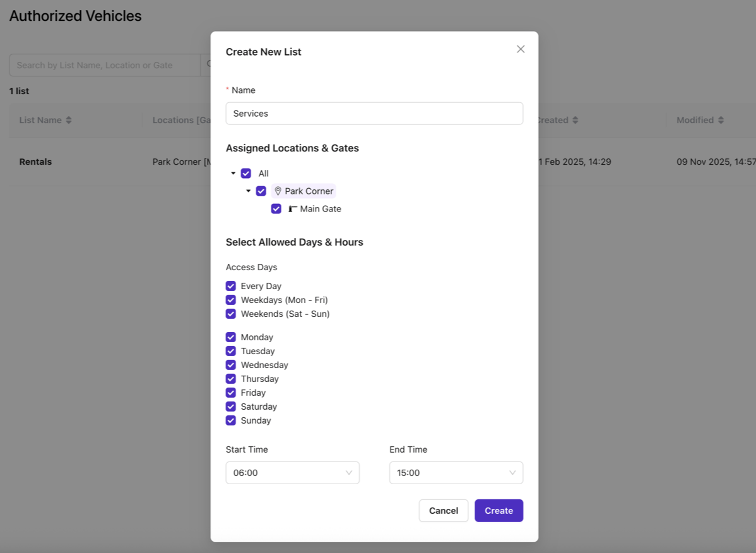Click the Park Corner location pin icon
Screen dimensions: 756x553
[278, 191]
